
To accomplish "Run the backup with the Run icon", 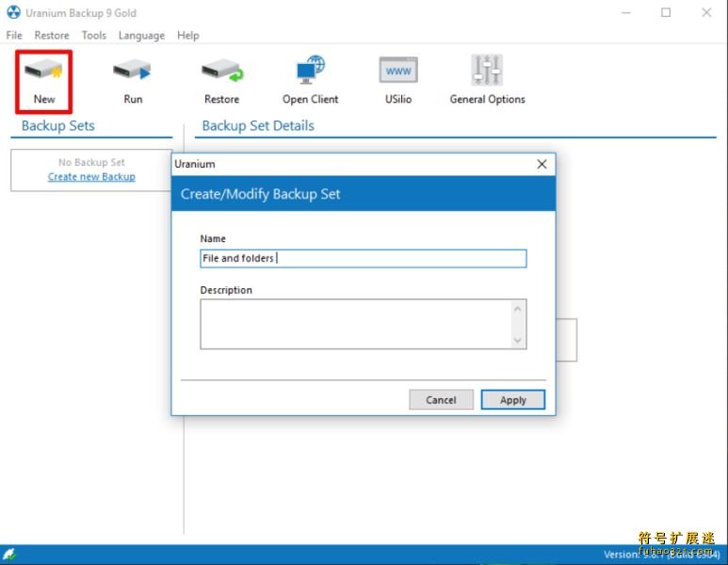I will pyautogui.click(x=133, y=71).
